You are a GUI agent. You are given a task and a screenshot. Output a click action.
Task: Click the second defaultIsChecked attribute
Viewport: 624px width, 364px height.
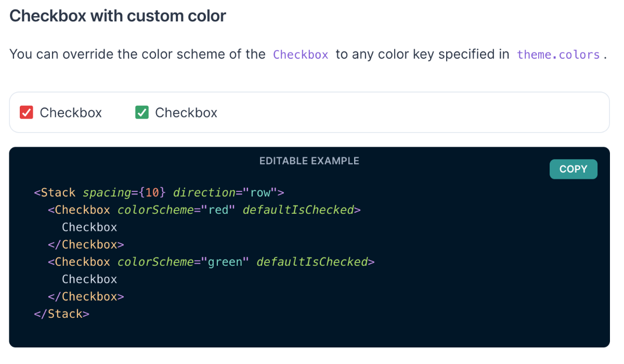312,262
